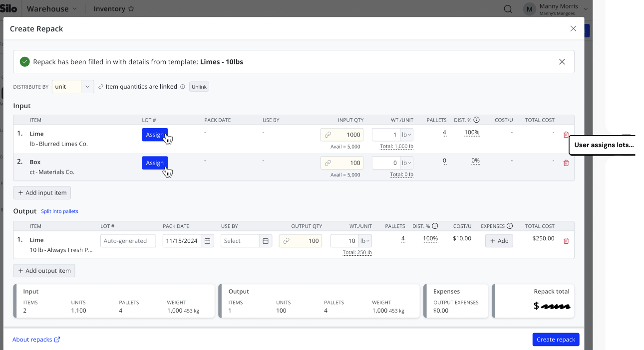Click pallets value 0 on Box input
Screen dimensions: 644x350
click(x=444, y=161)
